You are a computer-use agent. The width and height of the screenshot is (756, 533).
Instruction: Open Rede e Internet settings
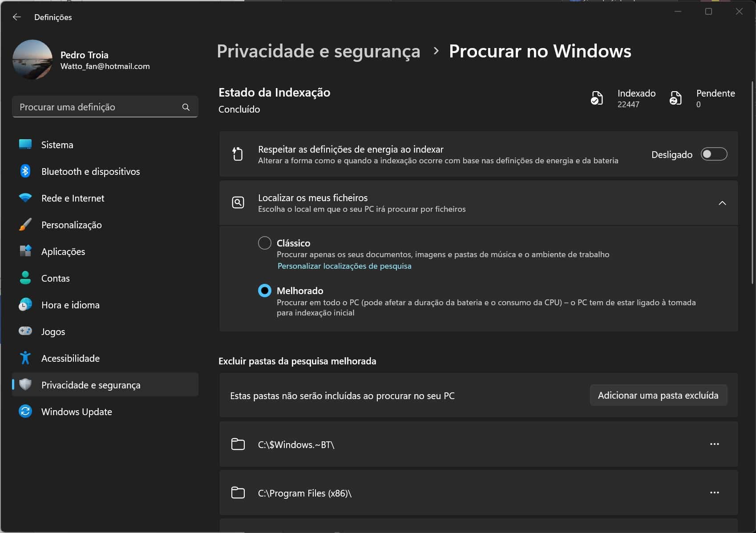point(73,198)
